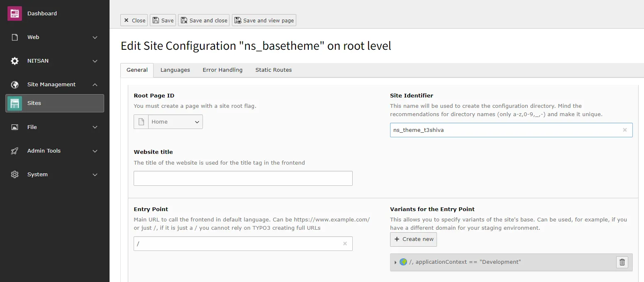Viewport: 644px width, 282px height.
Task: Expand the applicationContext Development variant row
Action: [x=395, y=262]
